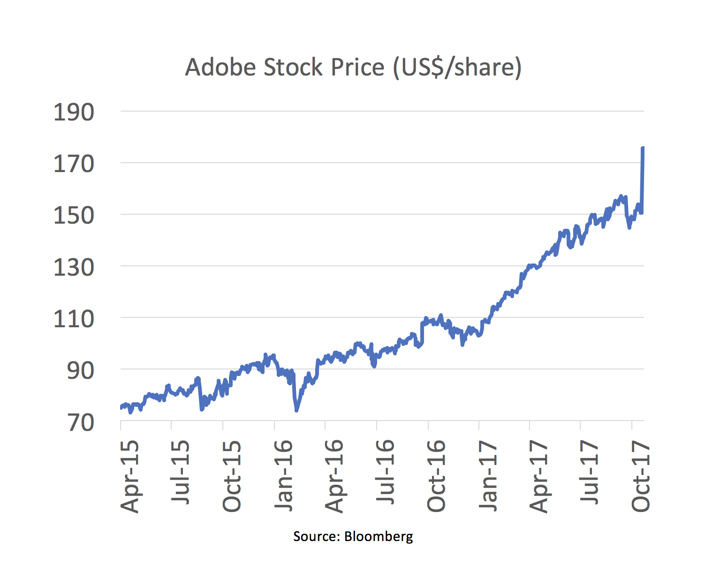Click the 110 y-axis label
This screenshot has width=728, height=572.
coord(74,319)
